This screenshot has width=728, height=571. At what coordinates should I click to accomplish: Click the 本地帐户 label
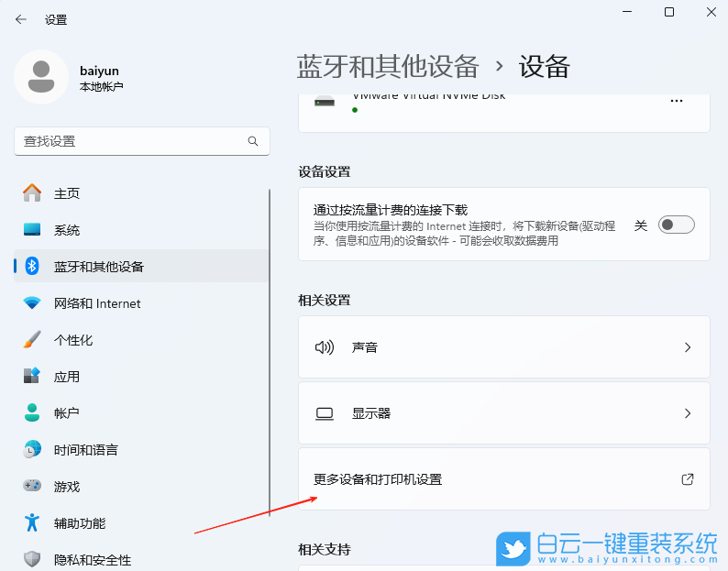click(x=101, y=87)
